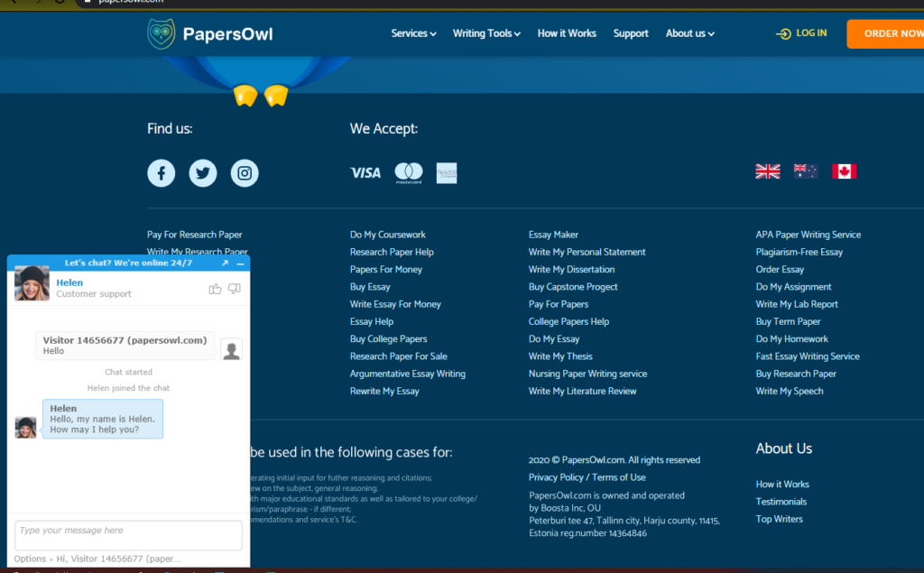Click the American Express payment logo

click(x=447, y=173)
